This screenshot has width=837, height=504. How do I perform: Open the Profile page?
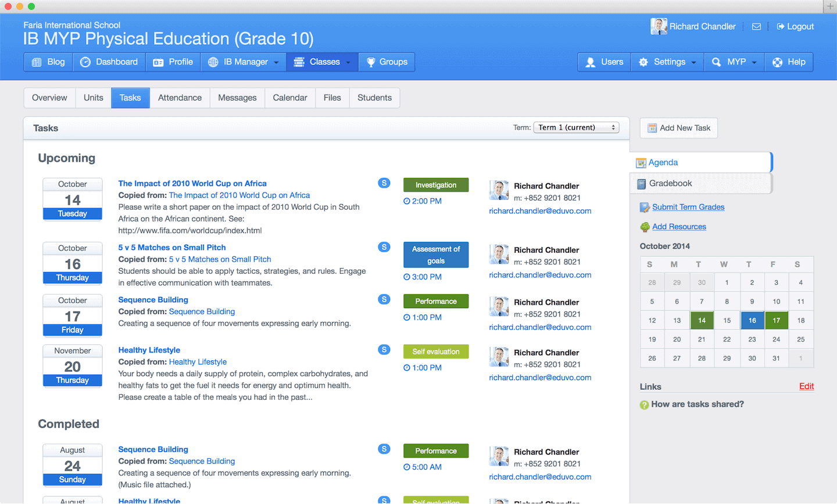tap(173, 62)
